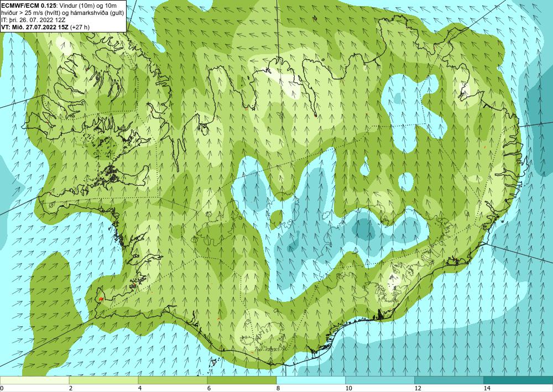
Task: Click the 'VT: Mið. 27.07.2022 15Z' valid time
Action: coord(35,27)
